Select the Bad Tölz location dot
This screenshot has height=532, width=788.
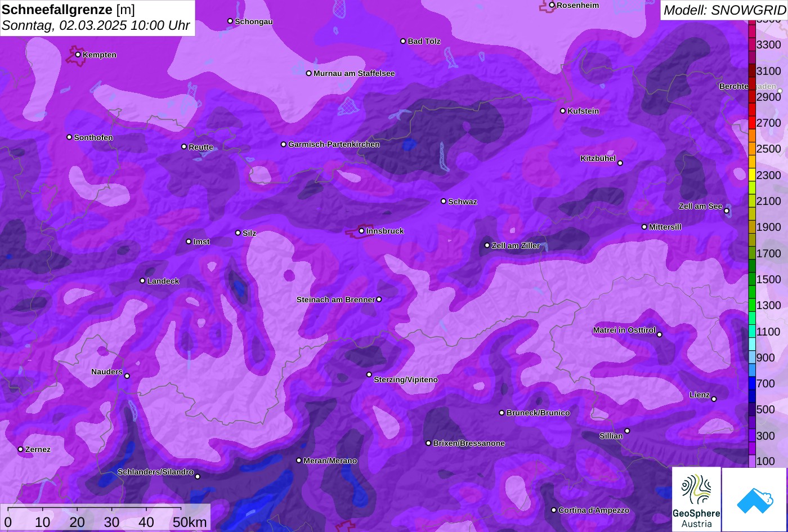pos(403,41)
